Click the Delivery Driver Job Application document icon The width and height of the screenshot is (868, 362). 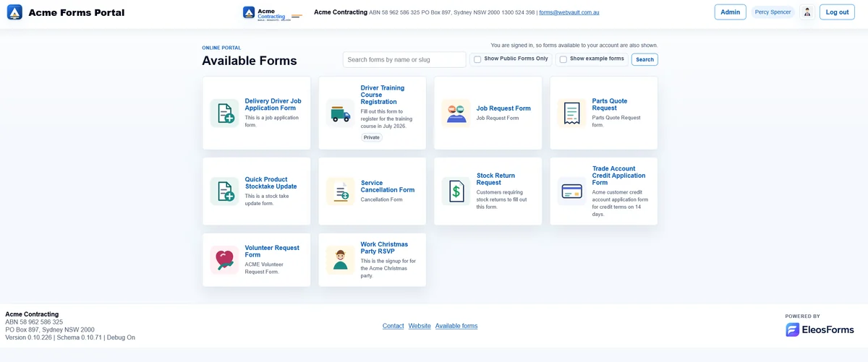pos(224,113)
